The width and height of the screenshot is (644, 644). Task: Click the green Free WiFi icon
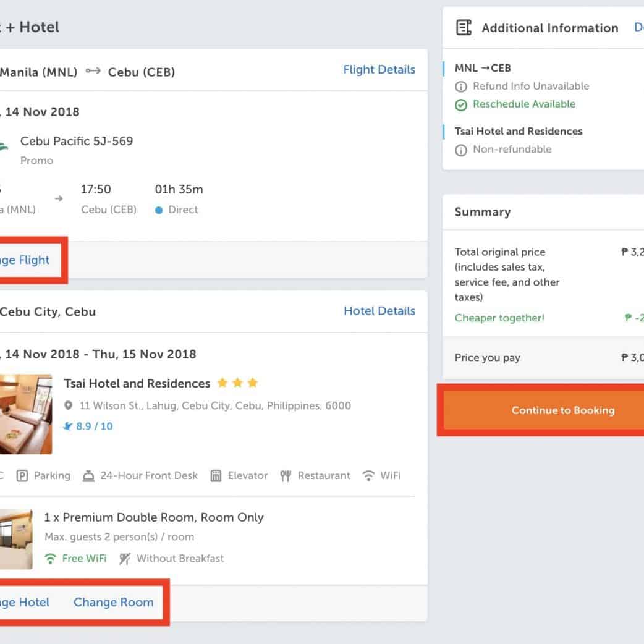click(51, 559)
